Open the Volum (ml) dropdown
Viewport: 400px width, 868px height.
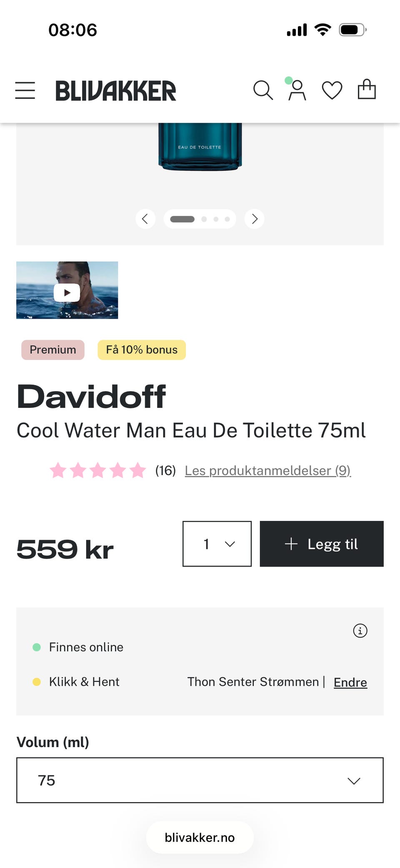(x=200, y=780)
